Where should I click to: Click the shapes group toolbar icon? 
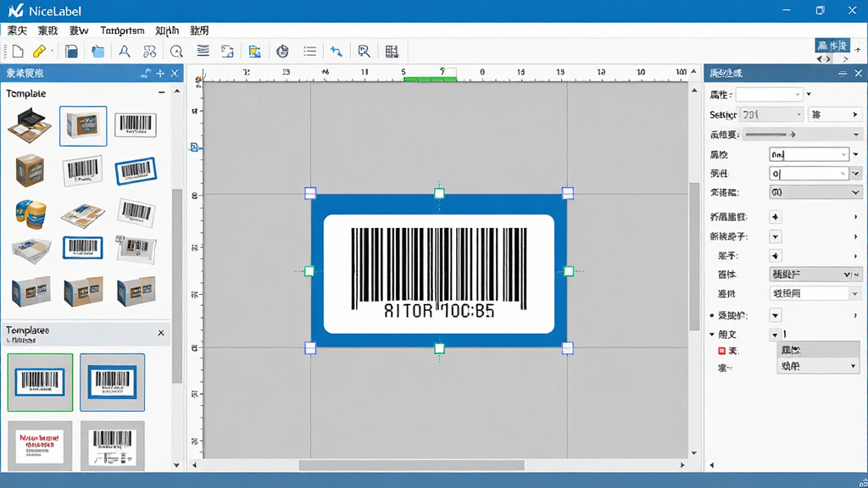149,52
